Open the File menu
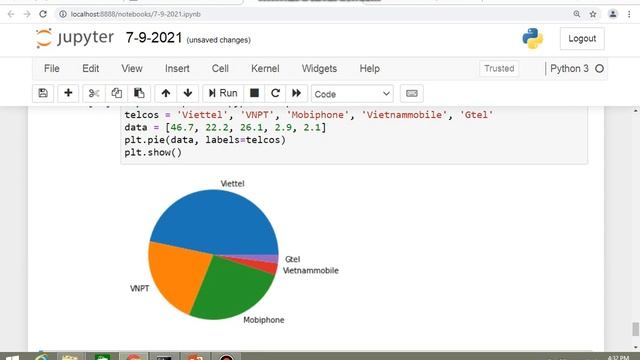 point(51,69)
